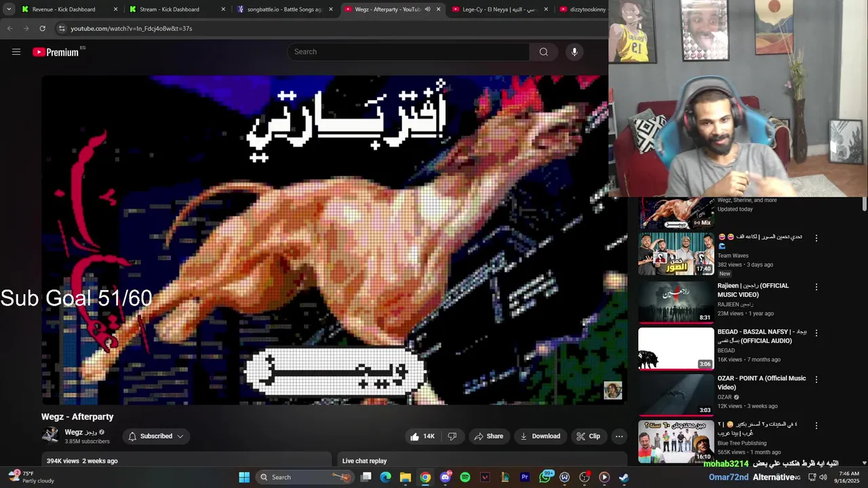Screen dimensions: 868x488
Task: Open the Subscribed notification dropdown
Action: point(156,436)
